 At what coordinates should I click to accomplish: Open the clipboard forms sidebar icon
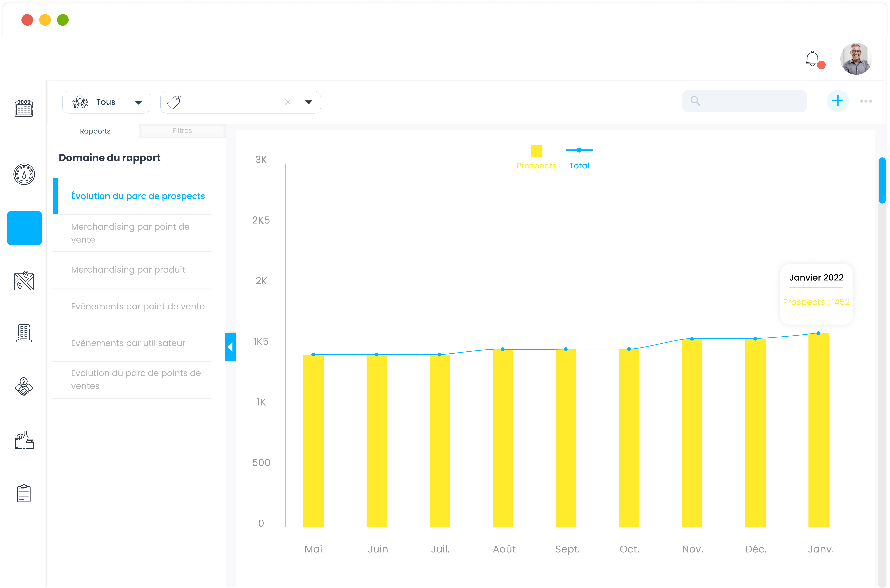tap(24, 493)
